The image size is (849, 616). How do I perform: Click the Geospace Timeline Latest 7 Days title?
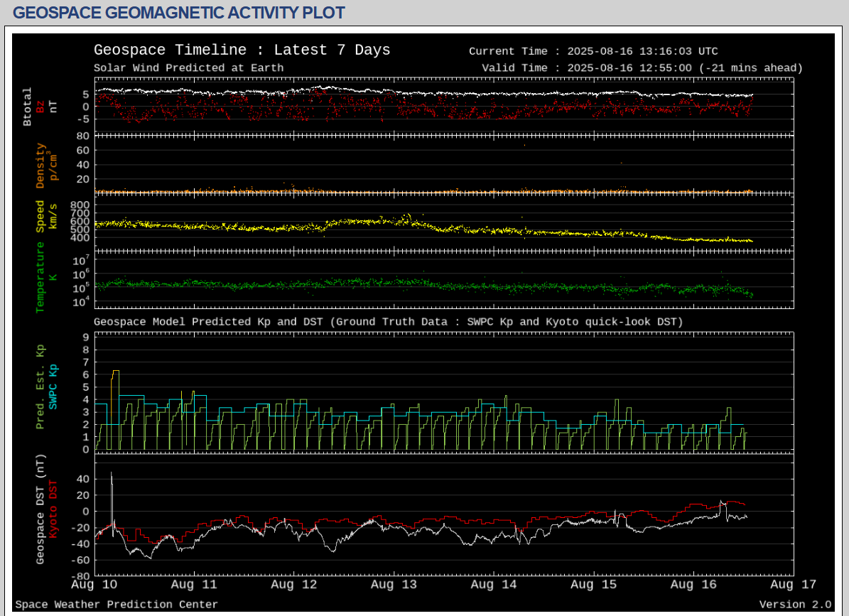(242, 50)
